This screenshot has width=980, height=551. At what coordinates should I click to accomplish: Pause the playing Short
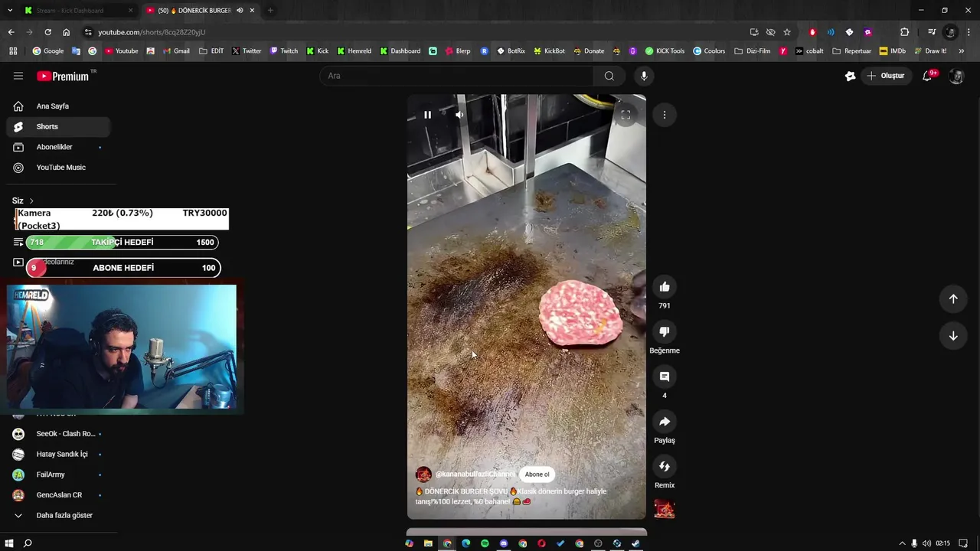click(x=427, y=115)
